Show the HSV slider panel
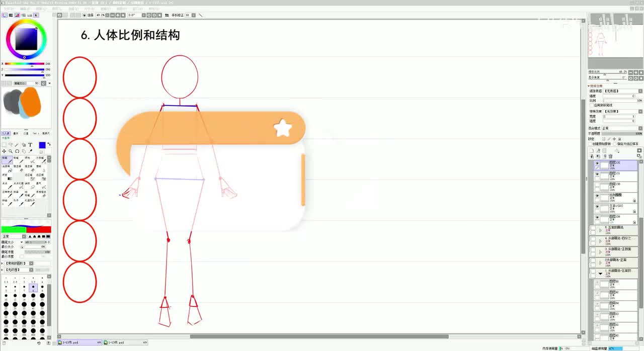 point(17,15)
